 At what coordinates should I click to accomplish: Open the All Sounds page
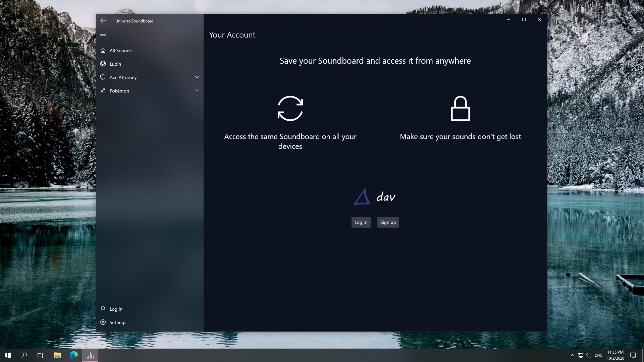click(121, 51)
